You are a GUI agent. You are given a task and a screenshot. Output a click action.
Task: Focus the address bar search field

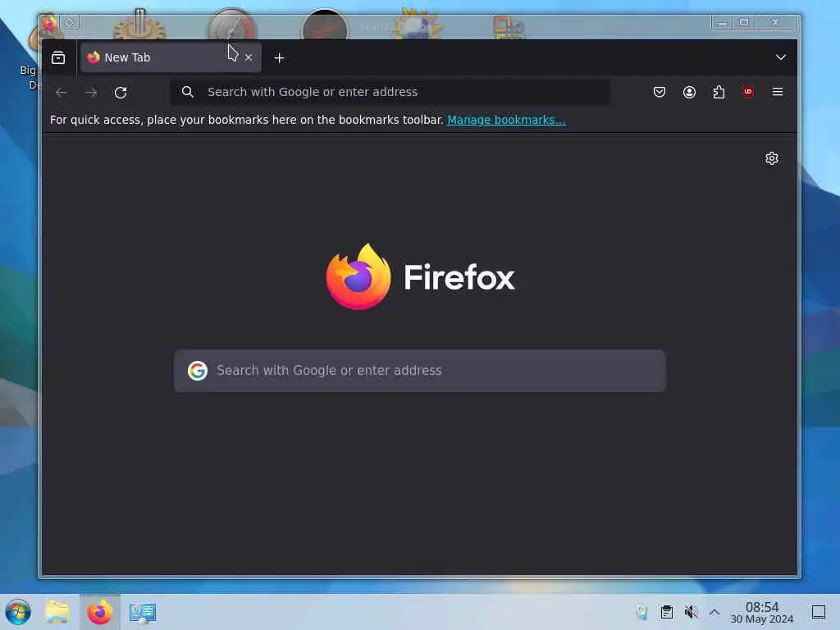390,92
